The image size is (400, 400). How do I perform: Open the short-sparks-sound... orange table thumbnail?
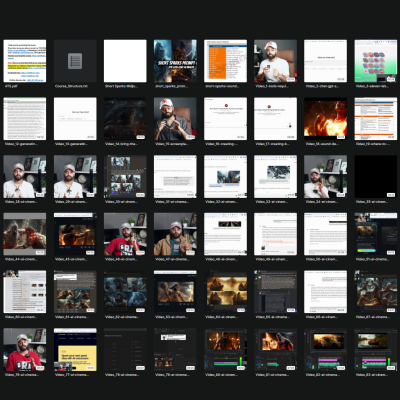click(225, 61)
